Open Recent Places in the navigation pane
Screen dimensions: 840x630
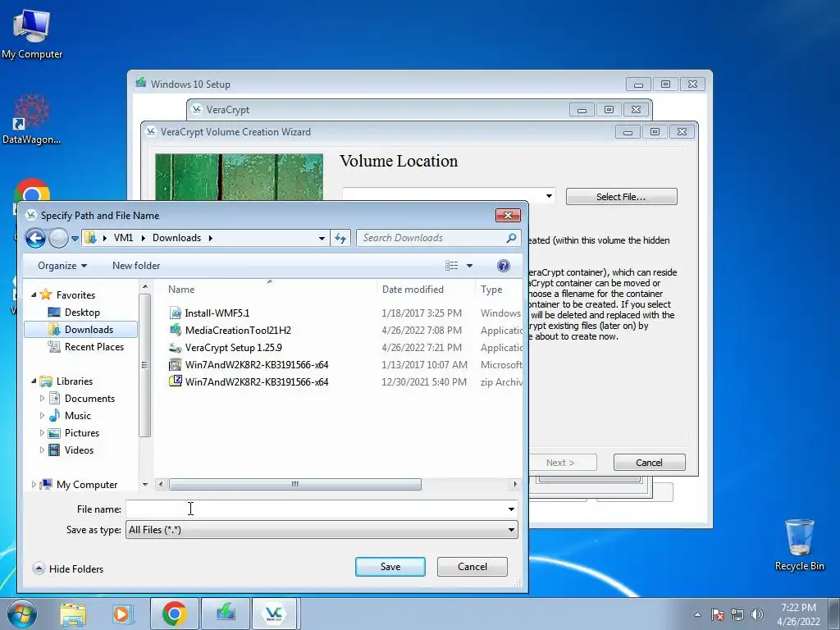(94, 347)
